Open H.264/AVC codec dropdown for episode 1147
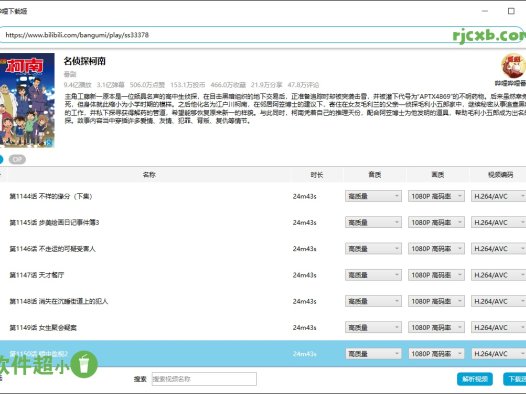 pos(498,275)
